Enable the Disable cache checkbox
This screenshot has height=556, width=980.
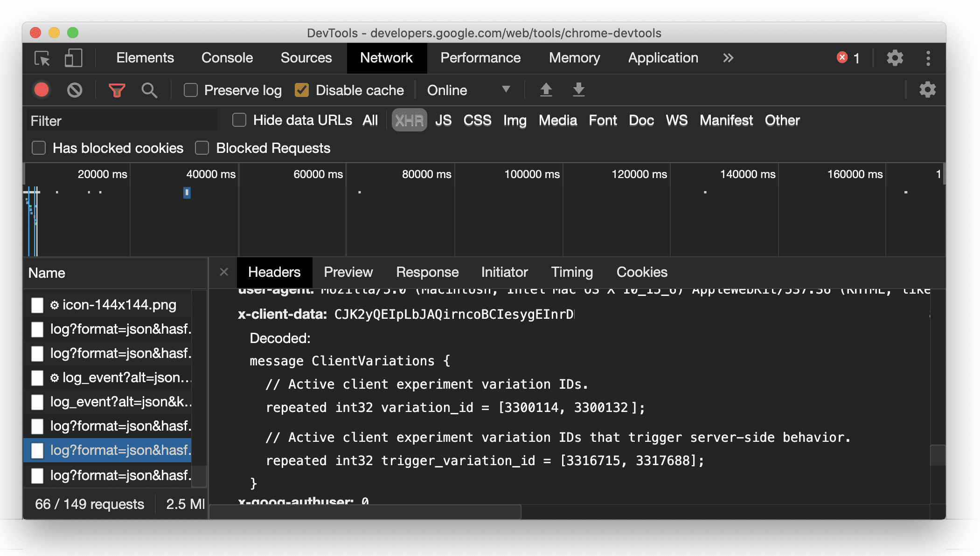[302, 89]
